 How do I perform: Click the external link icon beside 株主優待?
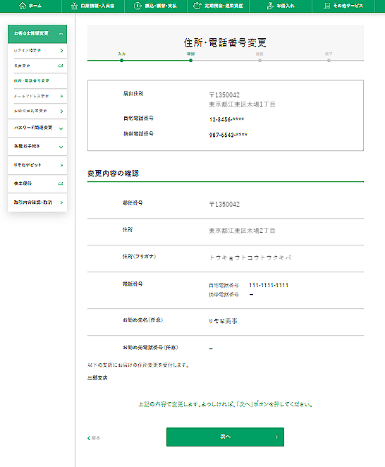pos(61,183)
